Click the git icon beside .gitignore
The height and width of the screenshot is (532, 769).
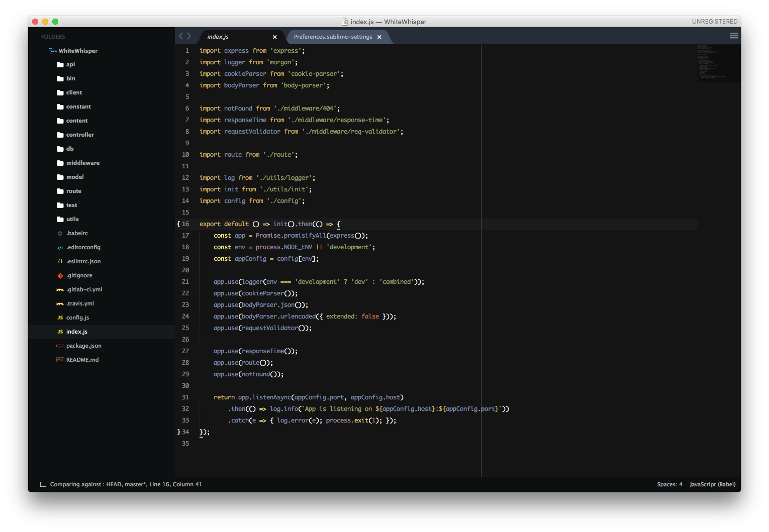coord(60,275)
